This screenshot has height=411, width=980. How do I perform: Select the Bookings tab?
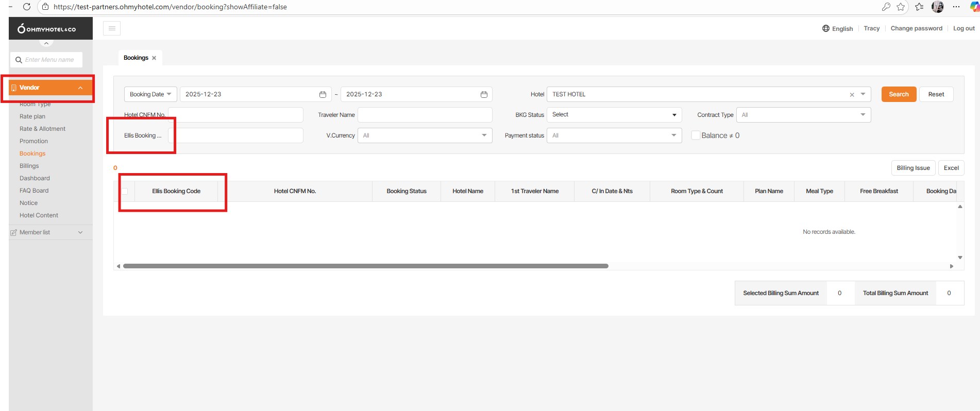point(136,58)
